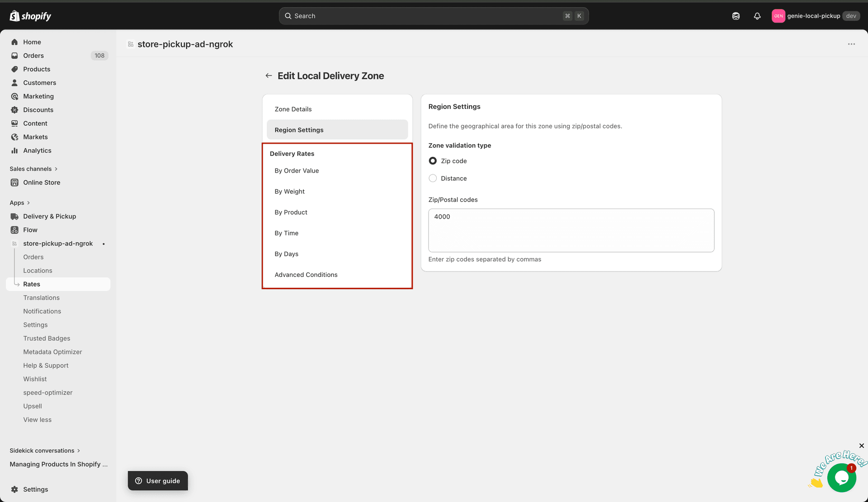Expand Sidekick conversations

point(45,450)
